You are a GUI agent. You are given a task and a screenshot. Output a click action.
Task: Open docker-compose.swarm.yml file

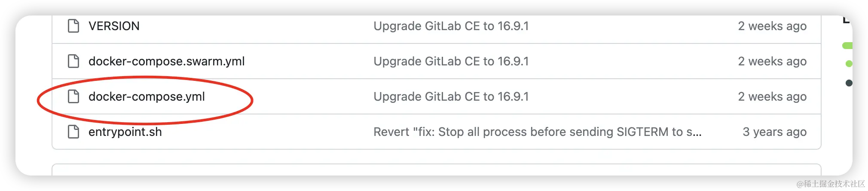(166, 61)
